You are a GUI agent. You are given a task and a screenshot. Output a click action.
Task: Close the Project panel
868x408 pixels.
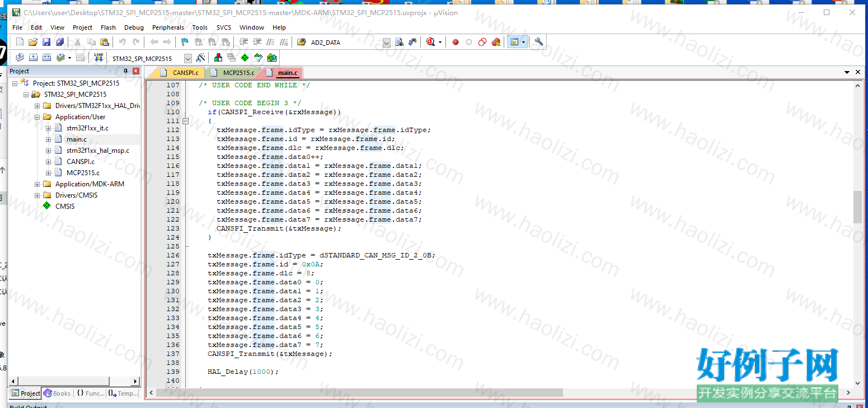click(135, 71)
